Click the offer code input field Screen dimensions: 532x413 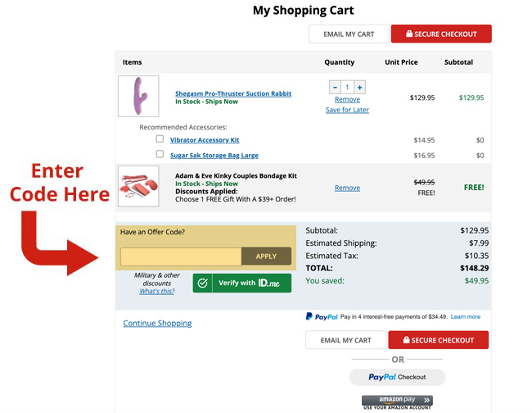[x=181, y=256]
